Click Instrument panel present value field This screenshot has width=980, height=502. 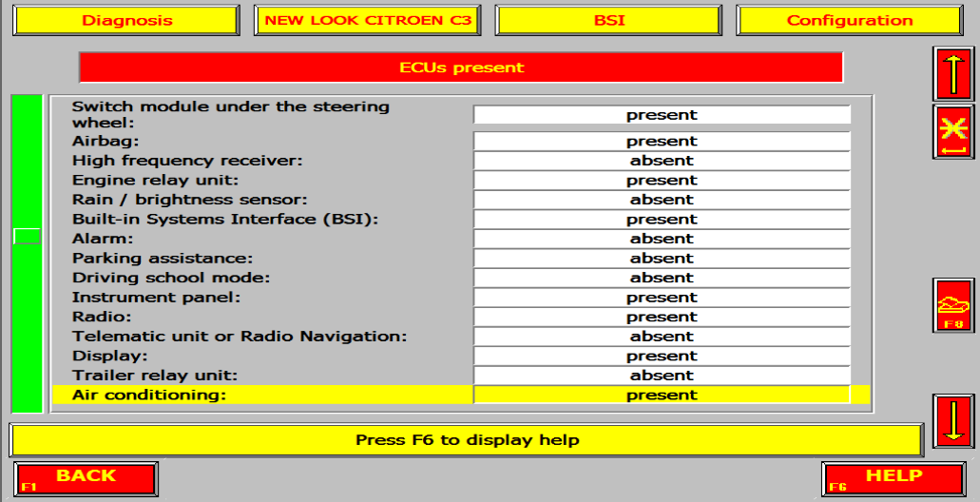click(662, 298)
